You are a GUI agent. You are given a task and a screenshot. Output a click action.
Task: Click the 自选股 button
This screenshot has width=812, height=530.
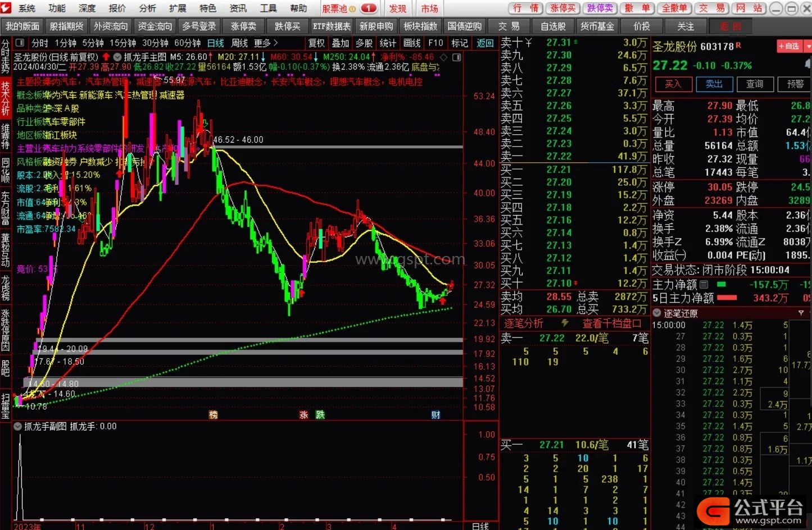(x=553, y=26)
